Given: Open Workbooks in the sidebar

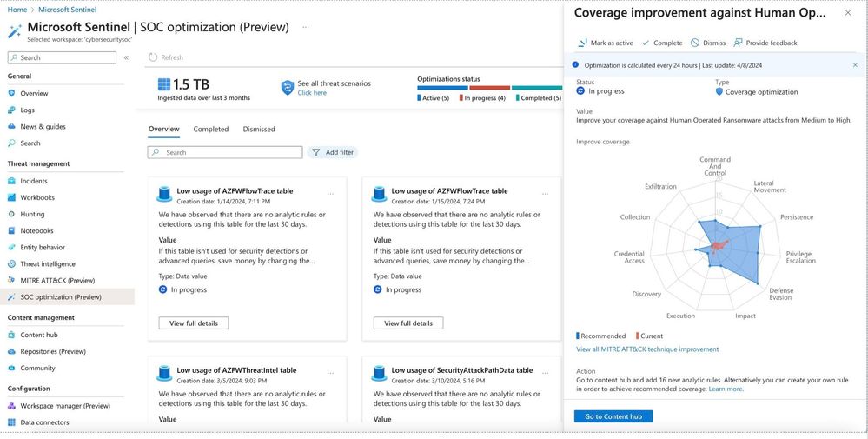Looking at the screenshot, I should [x=37, y=197].
